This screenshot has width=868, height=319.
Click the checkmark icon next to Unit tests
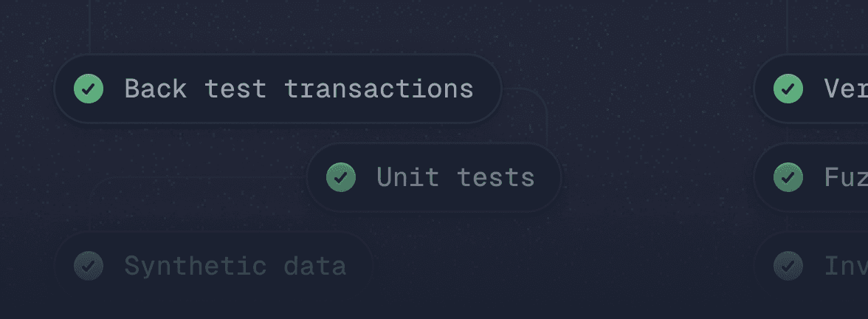pos(341,177)
